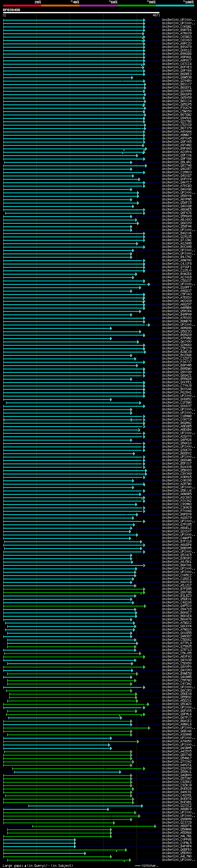
Task: Select label UniRef100_C6TCC4
Action: [177, 64]
